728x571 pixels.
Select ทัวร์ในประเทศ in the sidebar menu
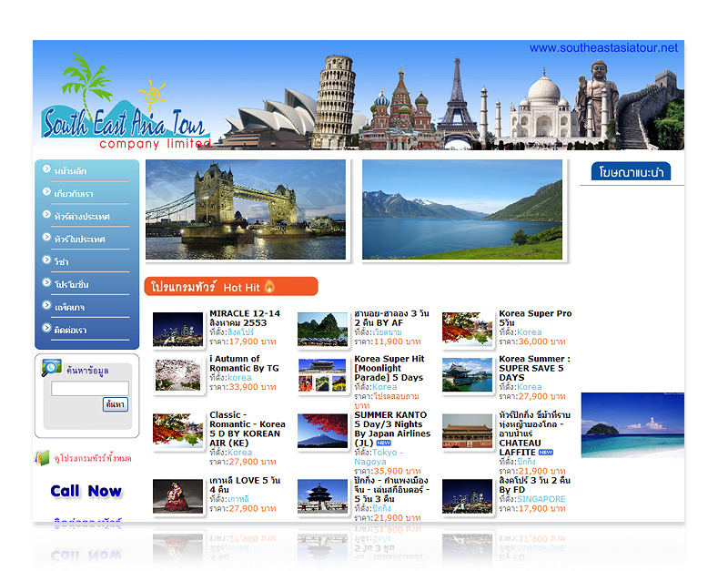coord(79,239)
